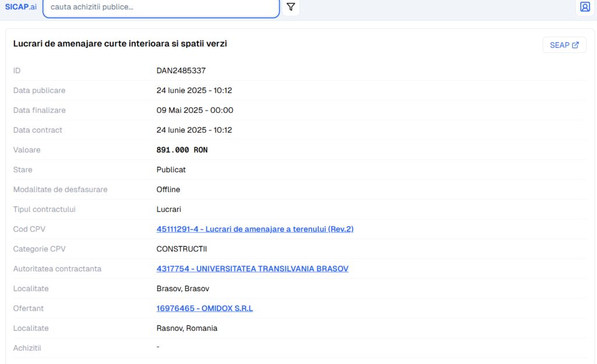Open the OMIDOX S.R.L bidder link
Screen dimensions: 597x364
[x=205, y=308]
